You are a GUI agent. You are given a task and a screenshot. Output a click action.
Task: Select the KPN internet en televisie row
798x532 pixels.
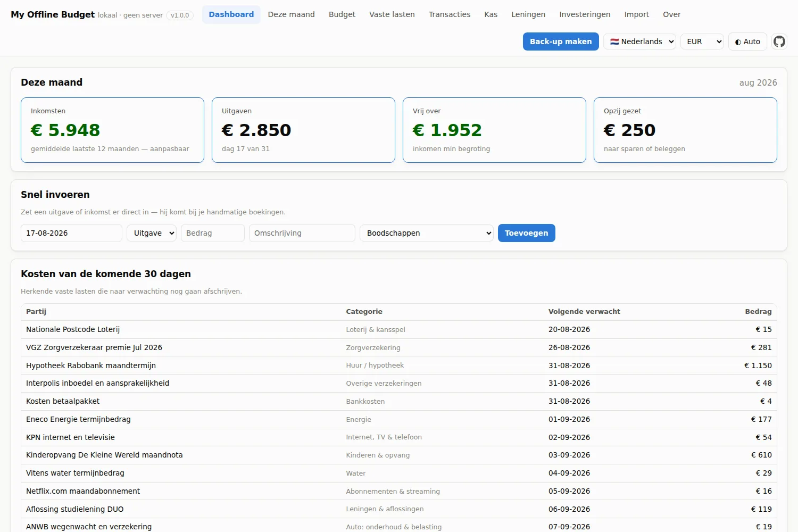[x=399, y=437]
